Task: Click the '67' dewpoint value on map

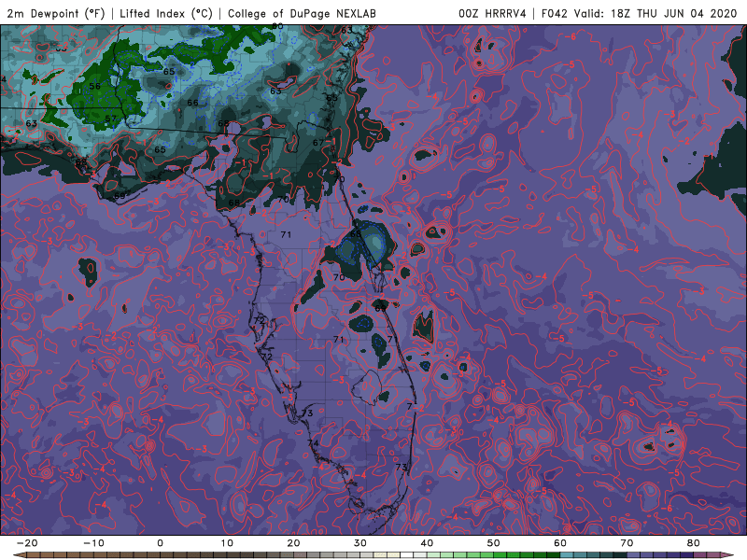Action: click(x=318, y=143)
